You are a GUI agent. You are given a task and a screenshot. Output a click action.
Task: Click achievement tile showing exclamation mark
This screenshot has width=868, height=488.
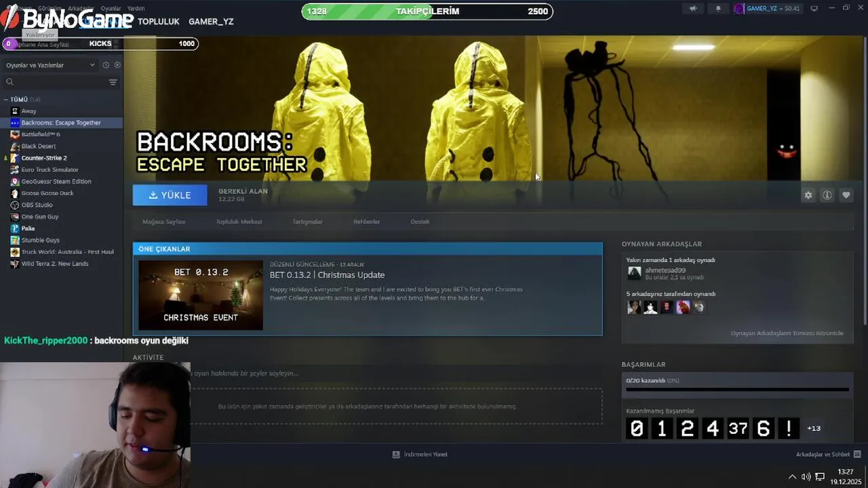click(x=789, y=428)
